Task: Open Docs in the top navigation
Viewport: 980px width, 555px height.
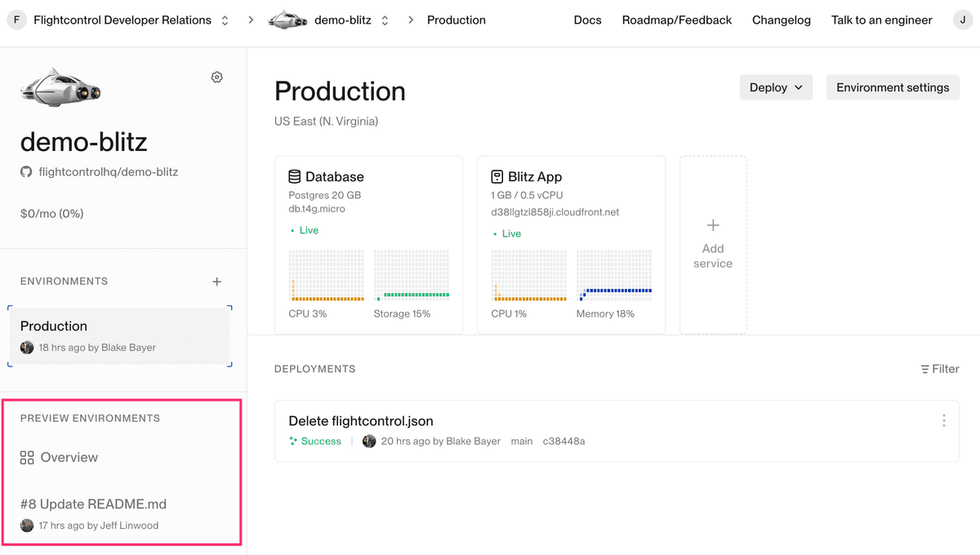Action: point(587,20)
